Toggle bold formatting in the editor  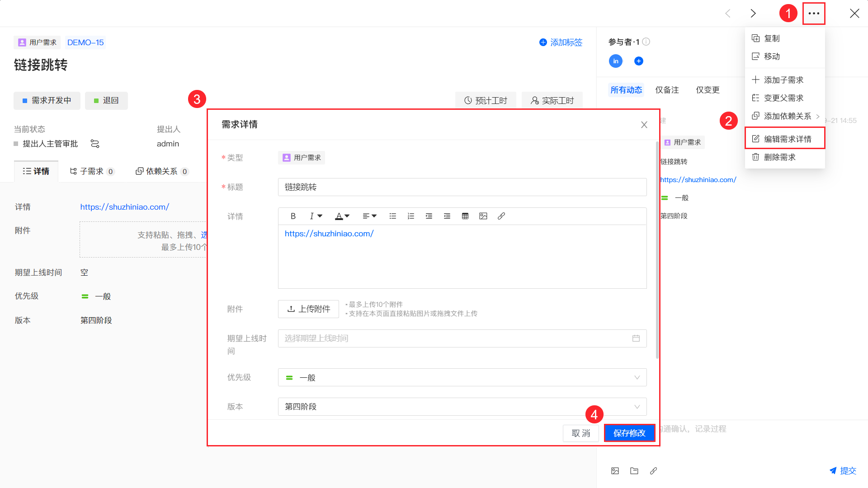coord(292,216)
